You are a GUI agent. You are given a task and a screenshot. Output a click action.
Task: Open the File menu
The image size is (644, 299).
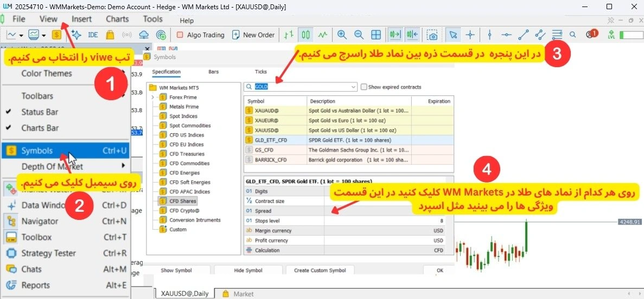19,19
